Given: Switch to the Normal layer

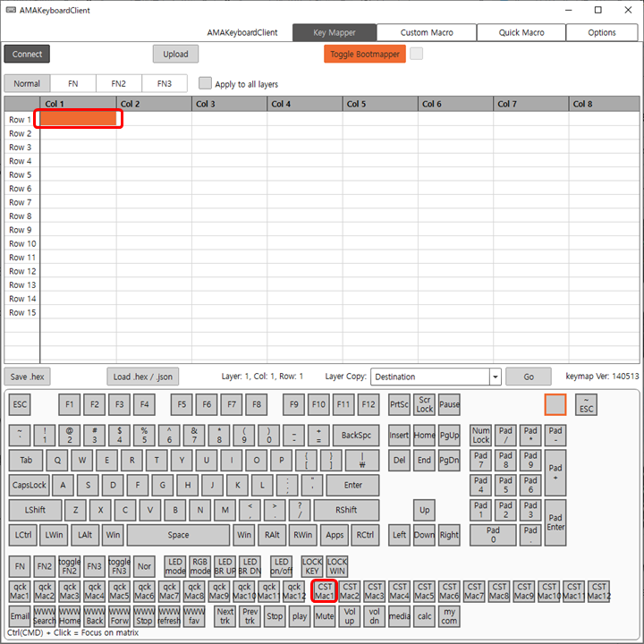Looking at the screenshot, I should click(27, 83).
